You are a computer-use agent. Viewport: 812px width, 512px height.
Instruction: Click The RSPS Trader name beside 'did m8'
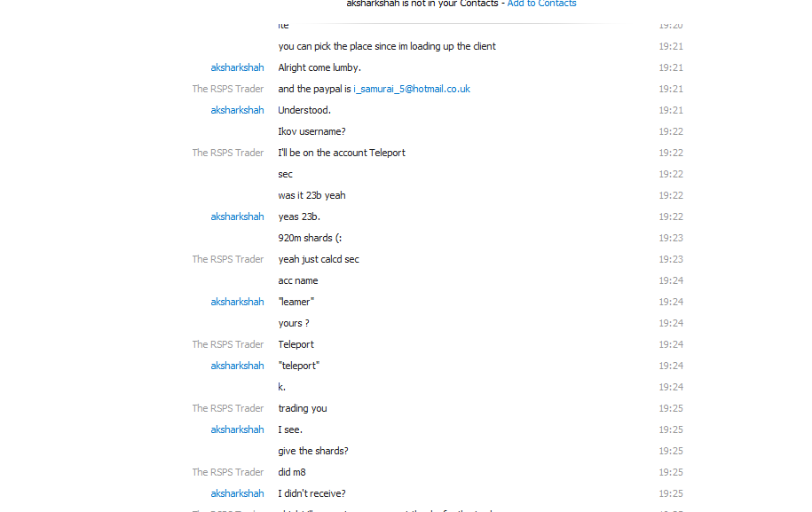pos(228,473)
